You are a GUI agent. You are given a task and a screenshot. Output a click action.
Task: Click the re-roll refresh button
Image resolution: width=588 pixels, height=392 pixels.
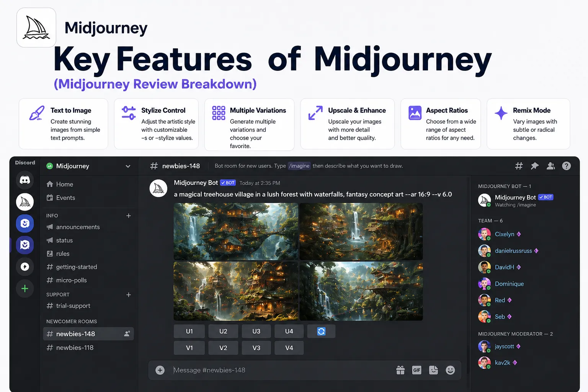click(x=321, y=331)
